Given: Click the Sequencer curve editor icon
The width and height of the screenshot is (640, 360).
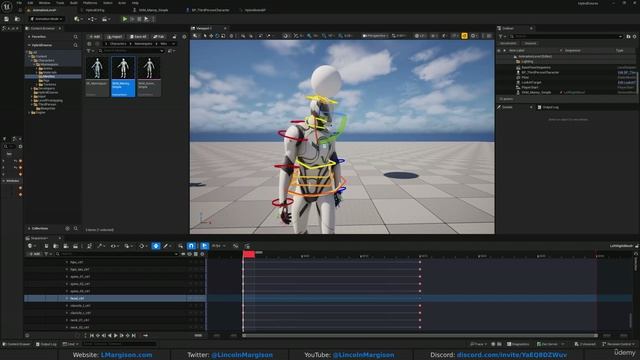Looking at the screenshot, I should [236, 246].
